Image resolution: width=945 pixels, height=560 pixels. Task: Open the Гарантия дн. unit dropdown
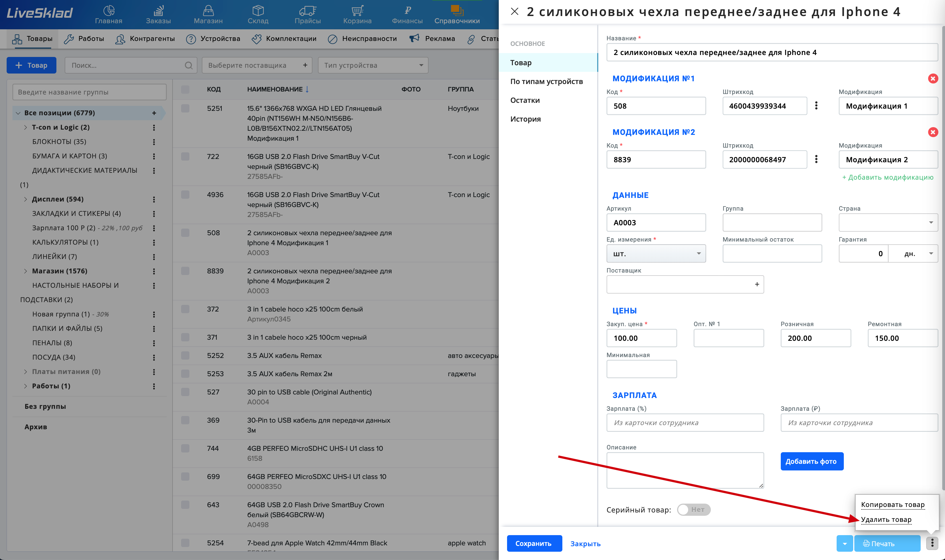pos(913,253)
